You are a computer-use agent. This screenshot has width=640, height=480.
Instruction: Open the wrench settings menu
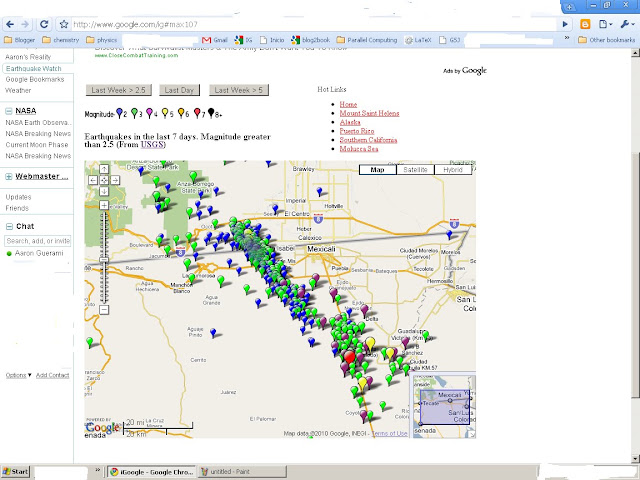tap(627, 24)
